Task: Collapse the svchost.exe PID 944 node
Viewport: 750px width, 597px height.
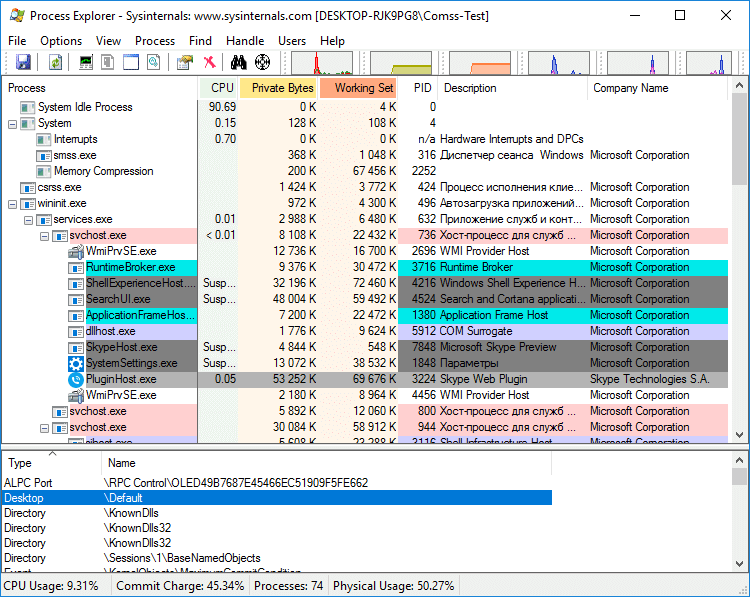Action: [44, 428]
